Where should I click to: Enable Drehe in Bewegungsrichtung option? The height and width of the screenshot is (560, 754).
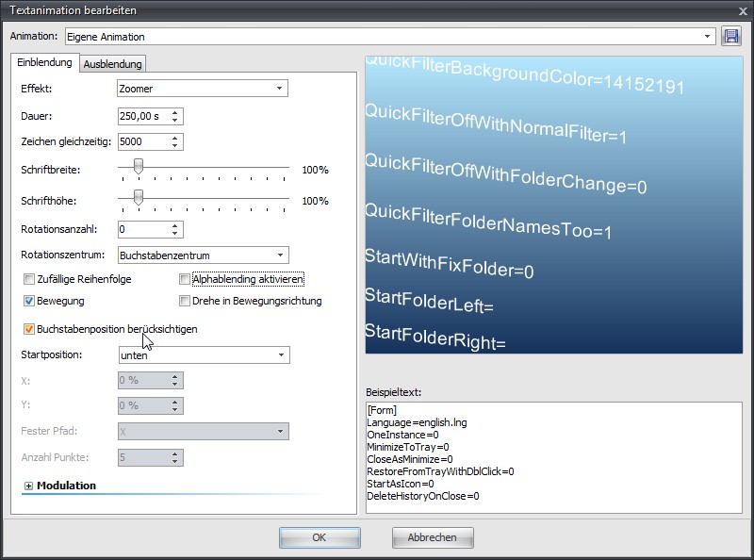click(x=185, y=302)
